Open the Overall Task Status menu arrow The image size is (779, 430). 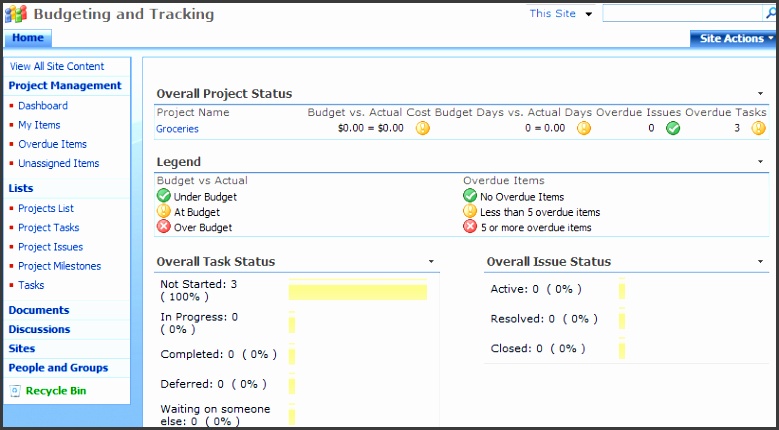pyautogui.click(x=431, y=261)
